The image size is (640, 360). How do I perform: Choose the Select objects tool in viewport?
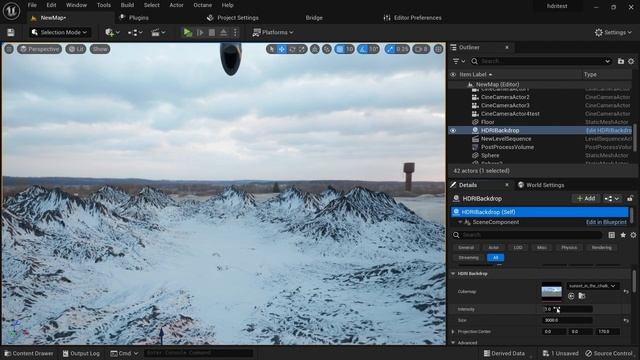pos(272,49)
